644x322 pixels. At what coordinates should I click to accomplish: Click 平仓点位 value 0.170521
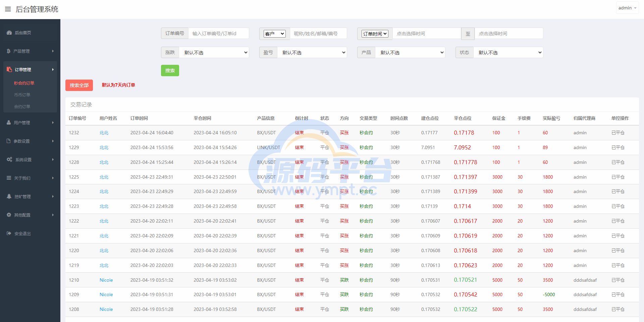click(x=466, y=280)
